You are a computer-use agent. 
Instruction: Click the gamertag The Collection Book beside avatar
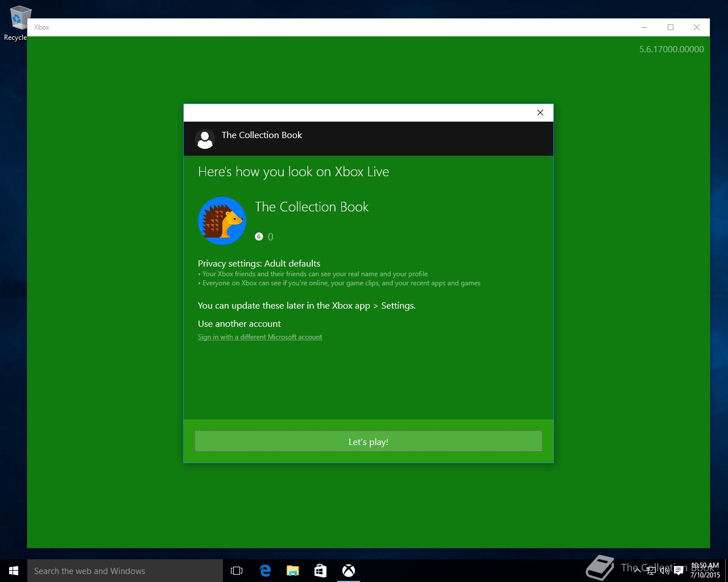(x=312, y=207)
